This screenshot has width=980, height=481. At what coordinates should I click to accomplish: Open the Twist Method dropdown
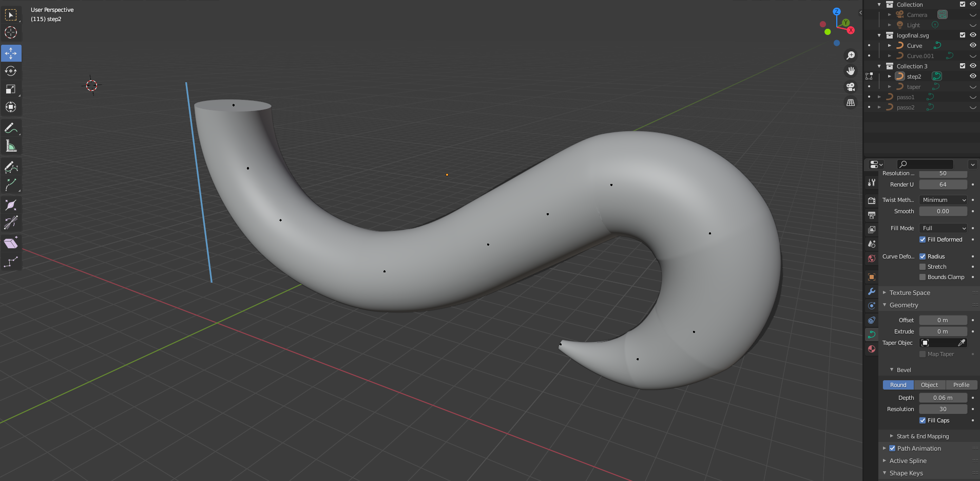pyautogui.click(x=944, y=200)
